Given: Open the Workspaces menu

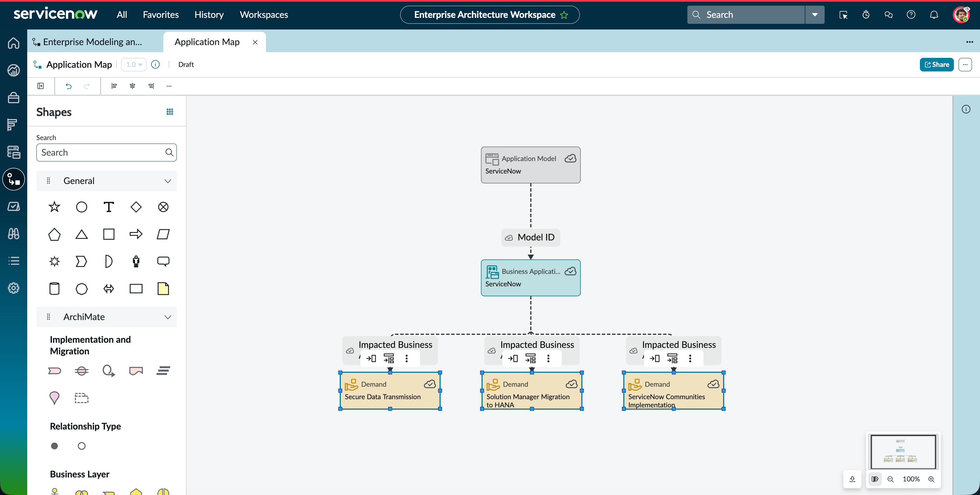Looking at the screenshot, I should pyautogui.click(x=264, y=14).
